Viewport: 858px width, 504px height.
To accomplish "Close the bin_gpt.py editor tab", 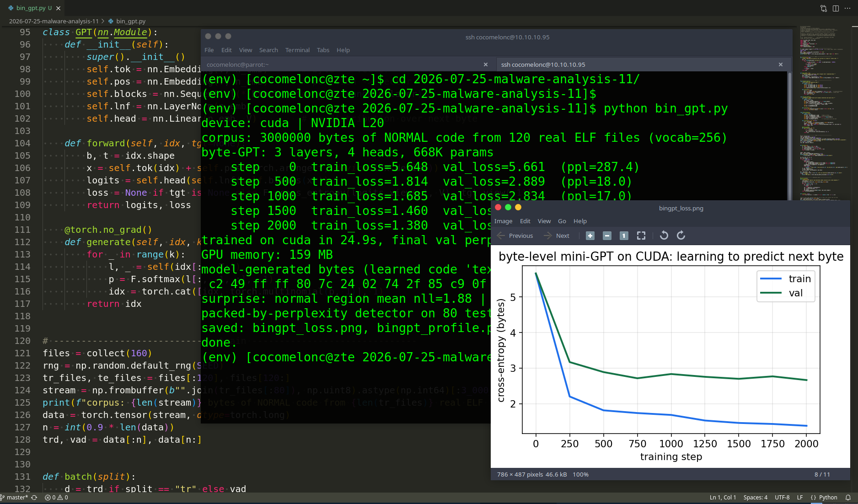I will [x=59, y=8].
